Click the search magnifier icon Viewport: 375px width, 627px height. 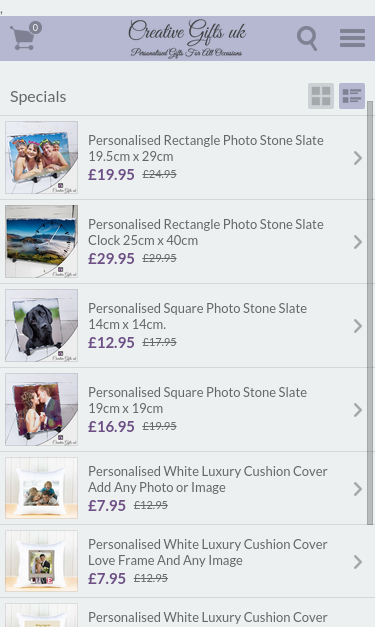pyautogui.click(x=307, y=38)
